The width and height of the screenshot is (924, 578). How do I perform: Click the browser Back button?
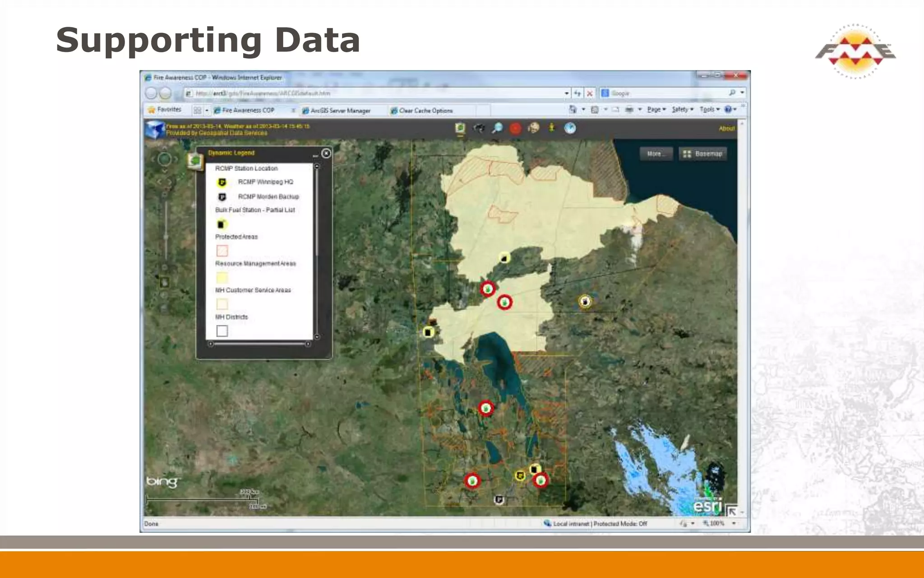point(151,93)
